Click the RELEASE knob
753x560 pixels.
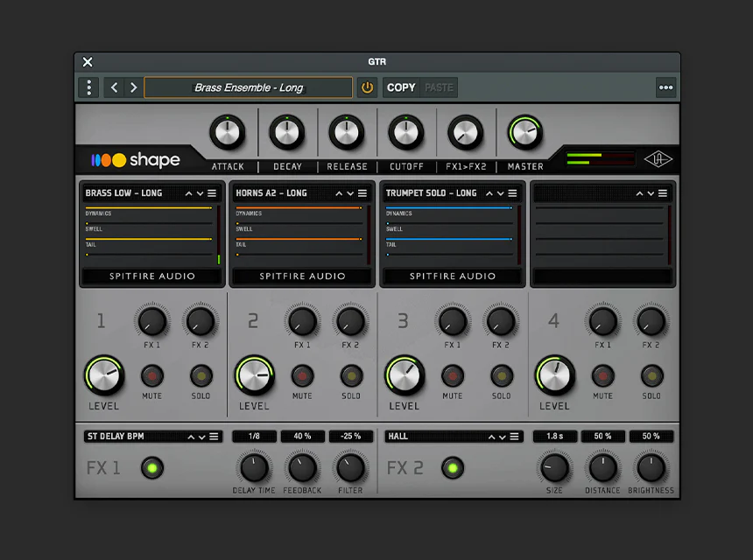pos(346,132)
